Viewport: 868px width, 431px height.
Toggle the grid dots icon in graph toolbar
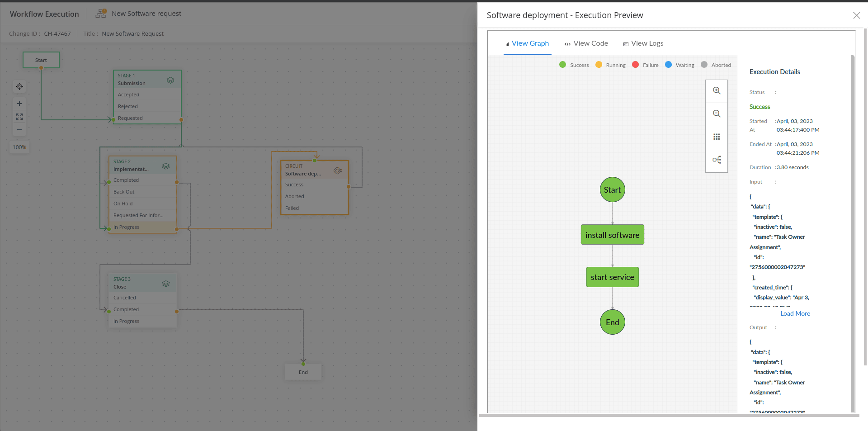(717, 137)
